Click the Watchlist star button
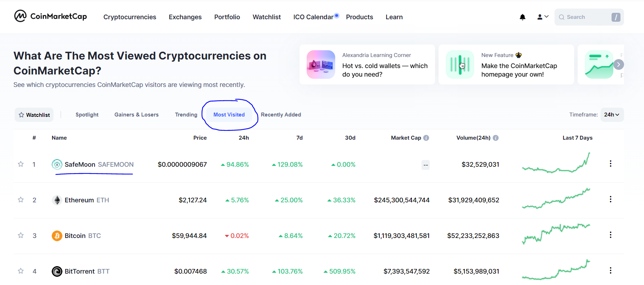The height and width of the screenshot is (285, 644). point(34,115)
